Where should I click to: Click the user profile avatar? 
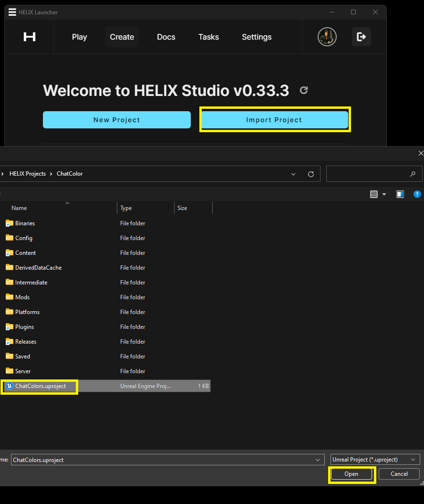pos(327,37)
